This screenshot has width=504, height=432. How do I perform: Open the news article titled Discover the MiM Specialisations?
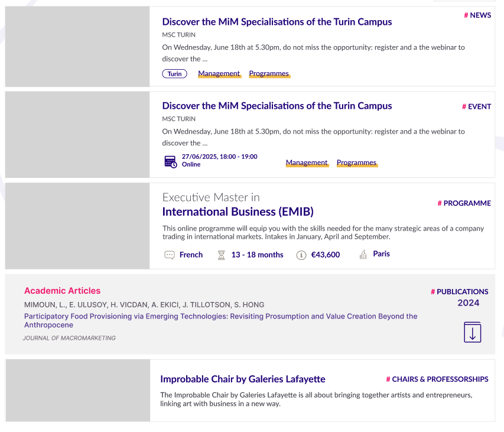(x=277, y=21)
